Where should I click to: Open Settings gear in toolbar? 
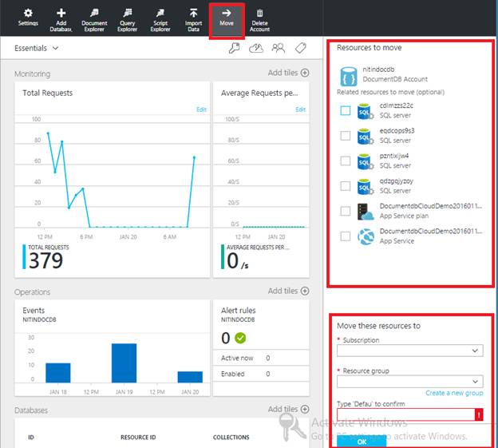point(28,14)
